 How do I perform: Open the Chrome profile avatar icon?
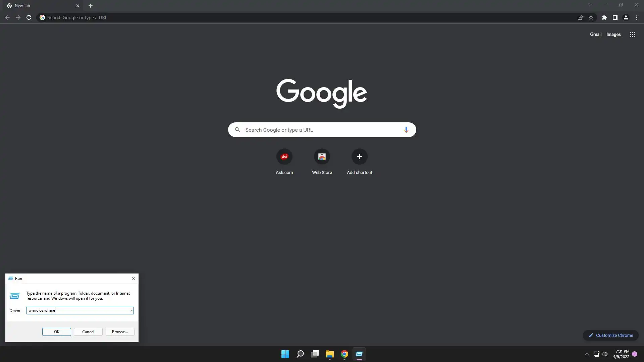pos(626,17)
